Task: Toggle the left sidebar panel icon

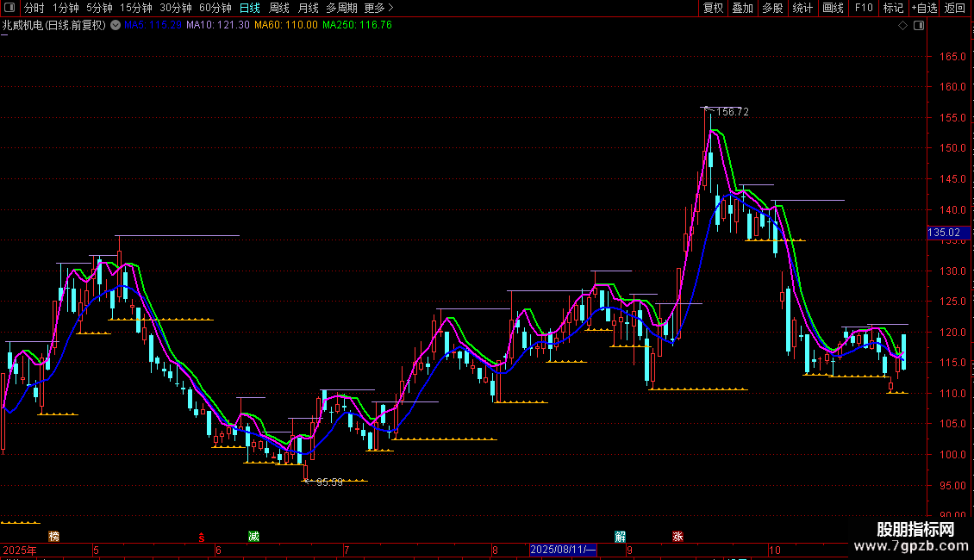Action: click(x=9, y=8)
